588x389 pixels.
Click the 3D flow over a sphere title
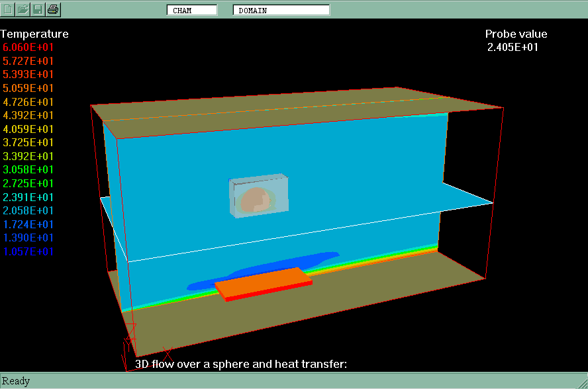point(241,364)
